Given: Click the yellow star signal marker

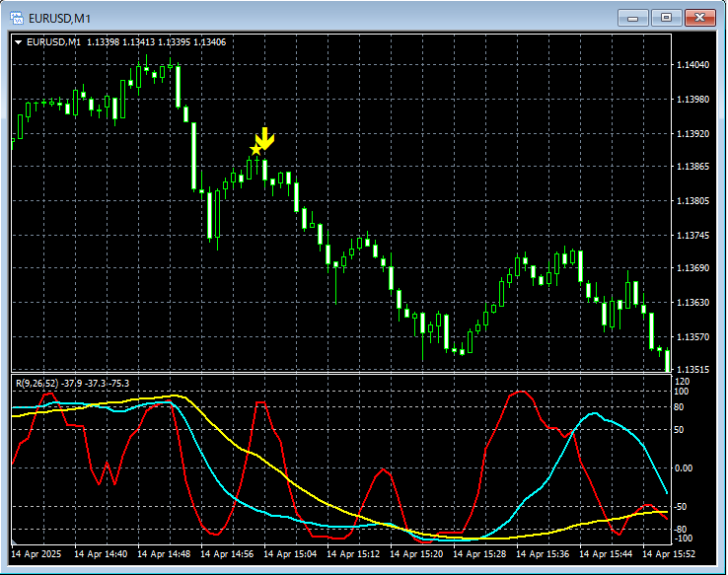Looking at the screenshot, I should 255,150.
